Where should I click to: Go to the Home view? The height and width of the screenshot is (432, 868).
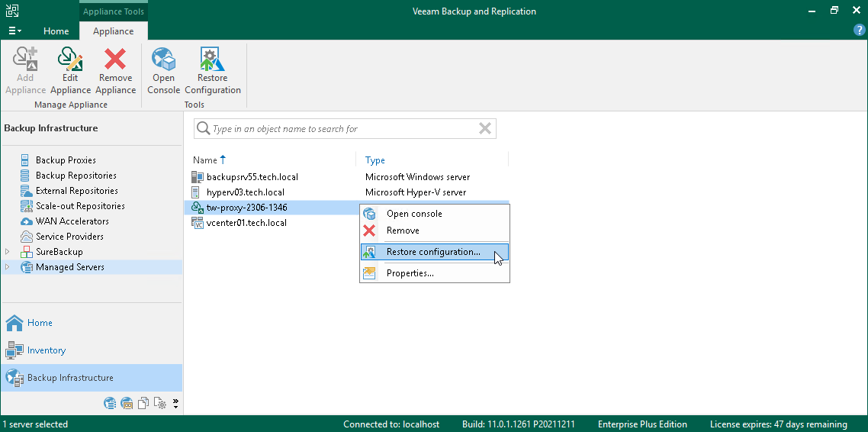click(x=92, y=322)
